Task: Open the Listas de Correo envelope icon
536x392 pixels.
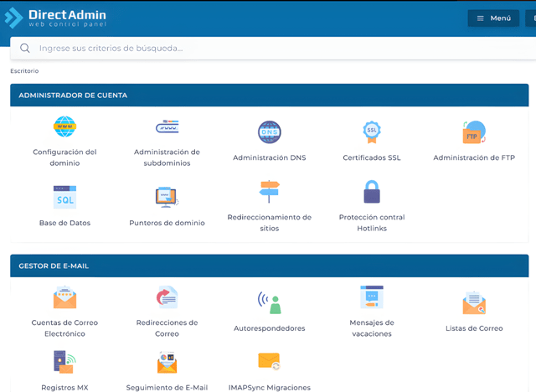Action: coord(474,303)
